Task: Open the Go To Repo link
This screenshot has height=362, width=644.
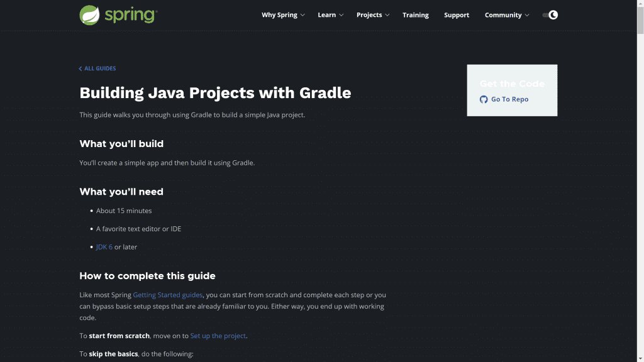Action: coord(509,99)
